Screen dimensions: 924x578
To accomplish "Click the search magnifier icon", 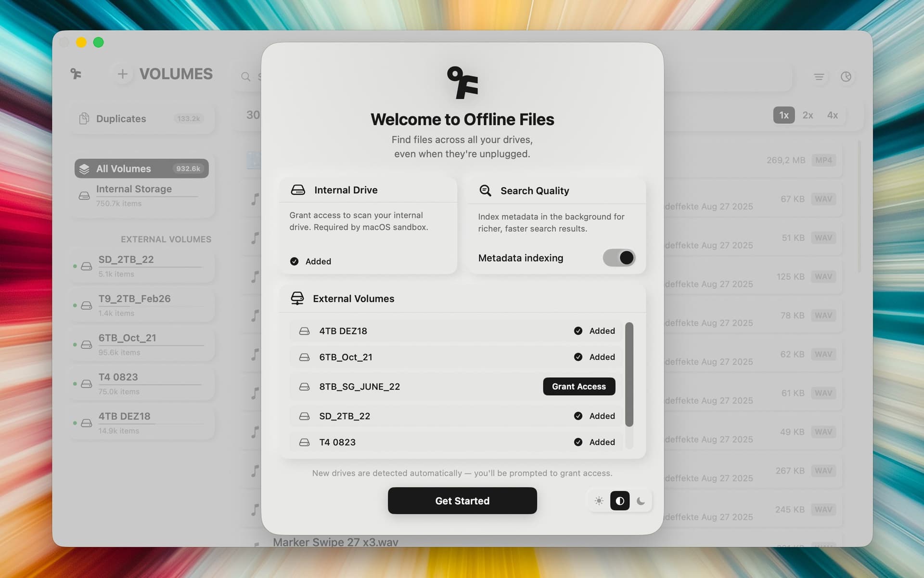I will point(245,77).
